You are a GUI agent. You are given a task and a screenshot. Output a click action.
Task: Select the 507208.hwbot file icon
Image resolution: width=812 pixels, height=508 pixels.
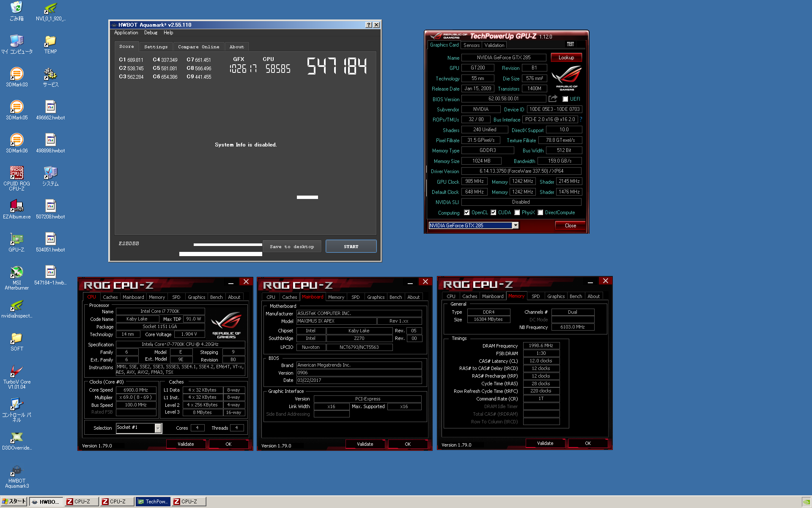(50, 210)
